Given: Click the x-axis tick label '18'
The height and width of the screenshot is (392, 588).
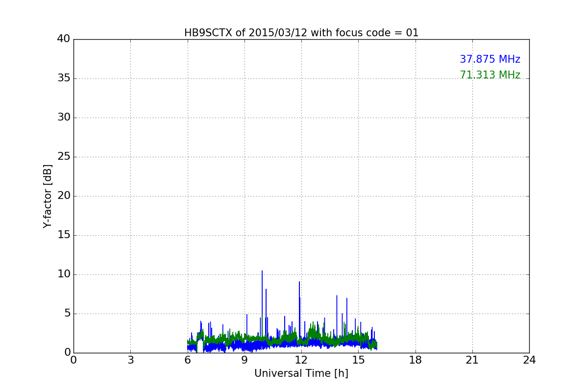Looking at the screenshot, I should (x=416, y=360).
